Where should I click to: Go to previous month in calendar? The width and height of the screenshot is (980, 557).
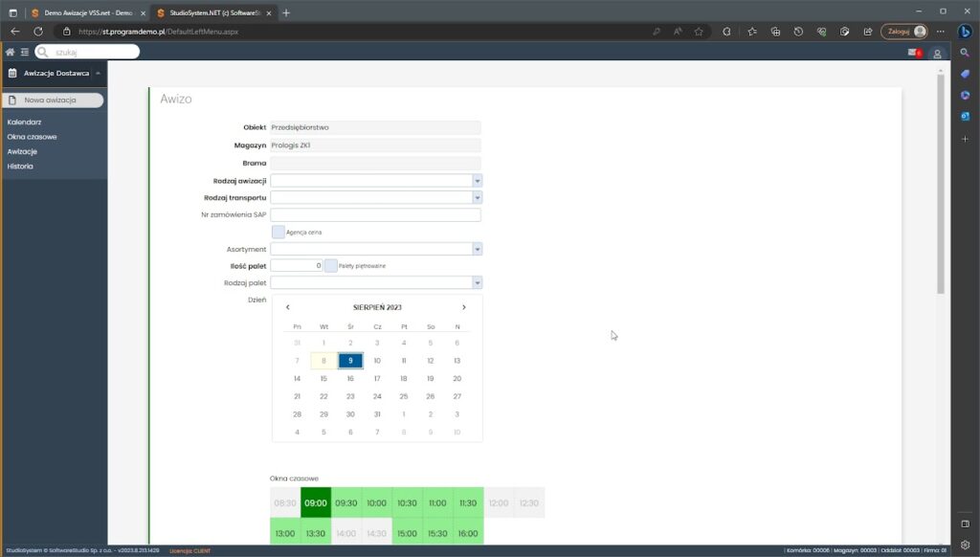tap(288, 307)
